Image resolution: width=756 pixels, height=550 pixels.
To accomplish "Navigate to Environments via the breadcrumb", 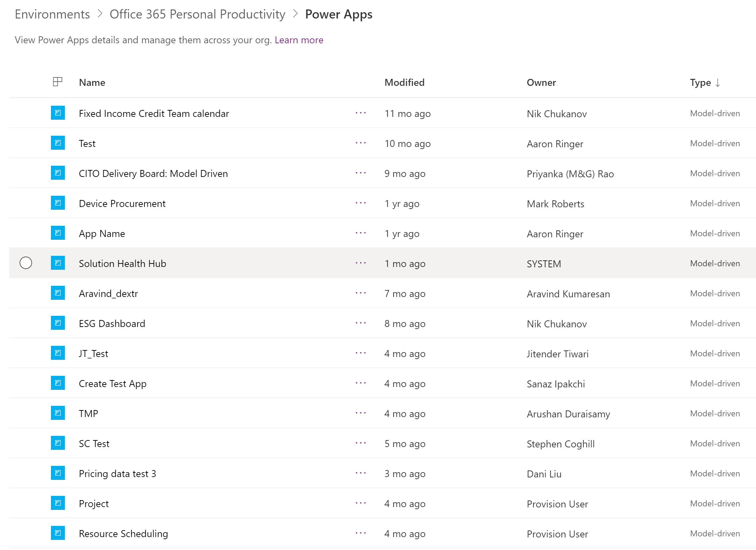I will coord(52,14).
